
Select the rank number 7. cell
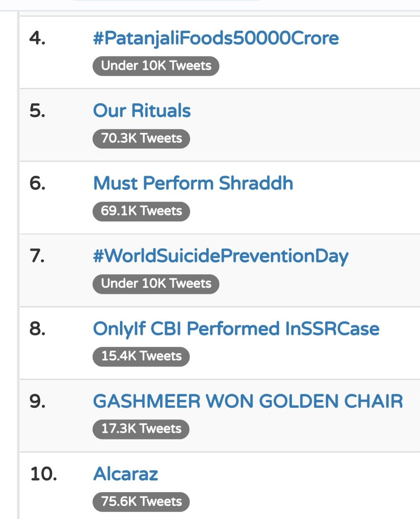coord(37,256)
